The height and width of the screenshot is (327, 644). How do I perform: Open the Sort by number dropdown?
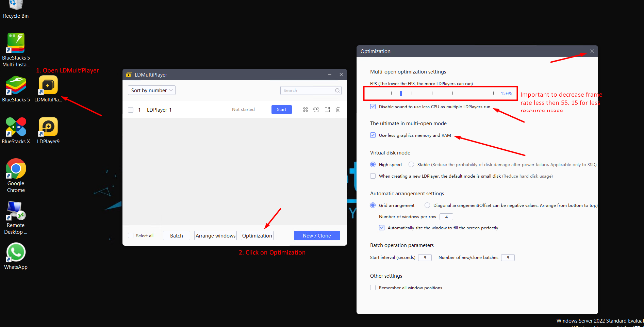[x=152, y=90]
